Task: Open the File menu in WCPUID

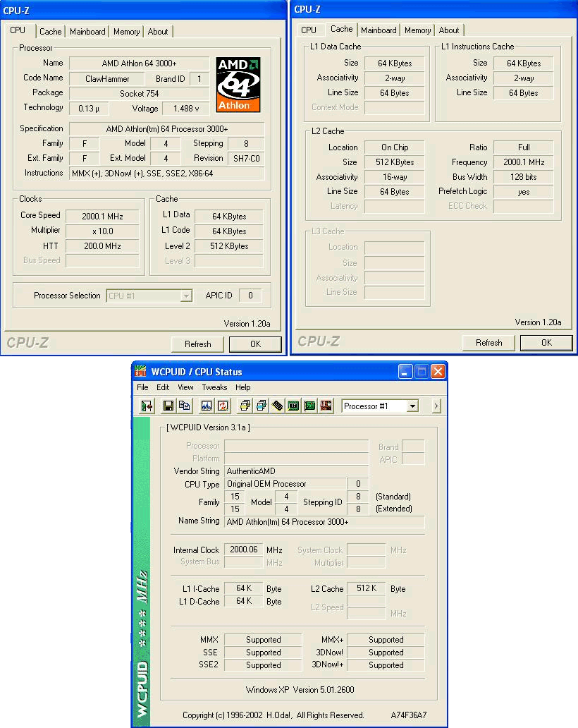Action: [x=142, y=387]
